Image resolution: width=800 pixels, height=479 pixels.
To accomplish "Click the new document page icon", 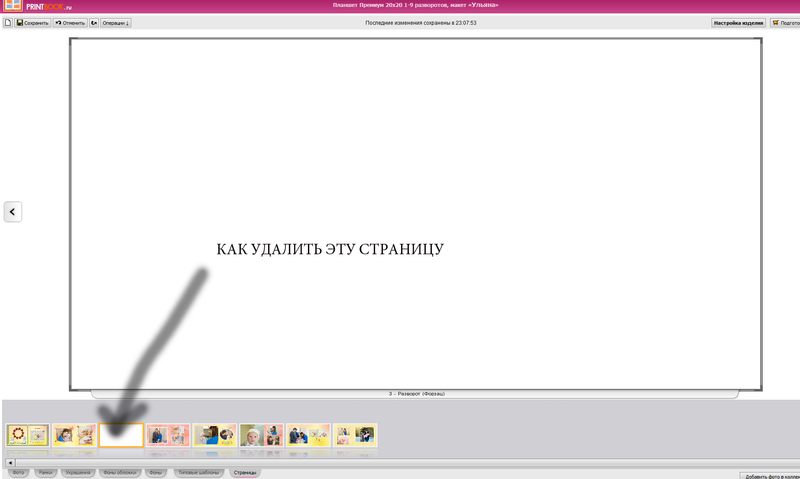I will click(x=8, y=22).
